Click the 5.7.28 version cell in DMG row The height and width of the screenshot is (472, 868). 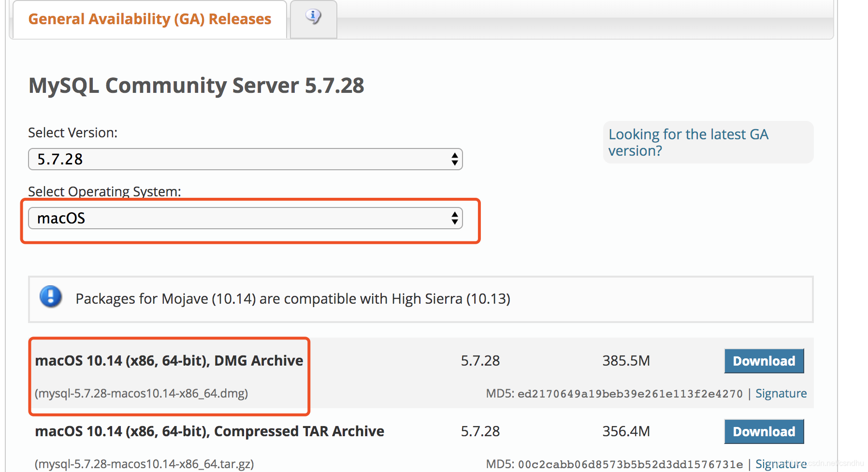click(x=480, y=361)
